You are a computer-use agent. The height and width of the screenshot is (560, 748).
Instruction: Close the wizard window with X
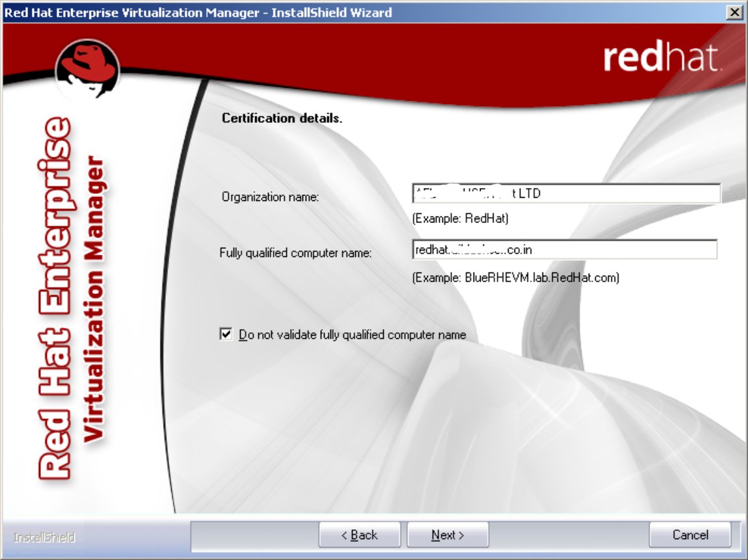click(x=735, y=12)
